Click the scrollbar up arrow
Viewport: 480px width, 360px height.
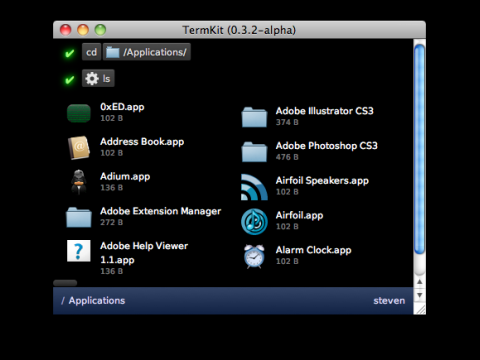point(420,282)
